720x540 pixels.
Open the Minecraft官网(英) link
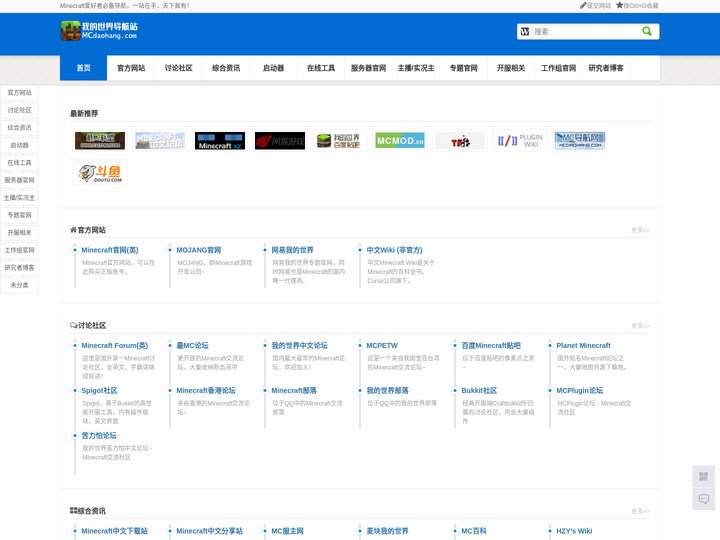(x=110, y=250)
